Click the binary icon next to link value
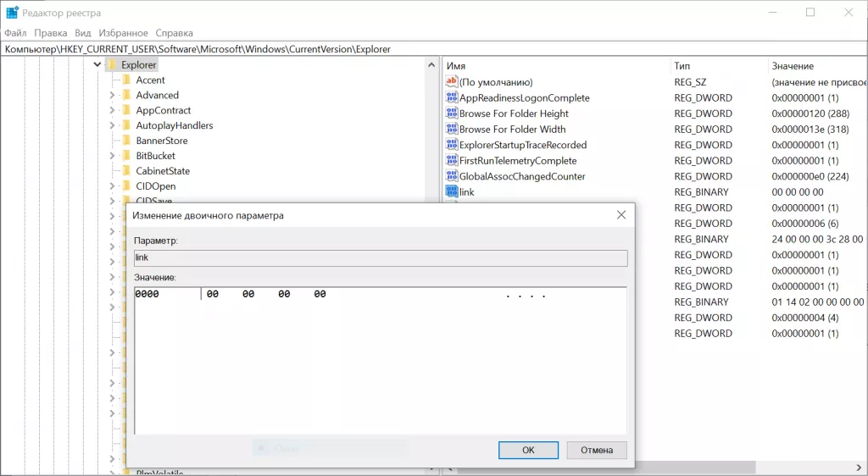Screen dimensions: 868x476 click(451, 192)
